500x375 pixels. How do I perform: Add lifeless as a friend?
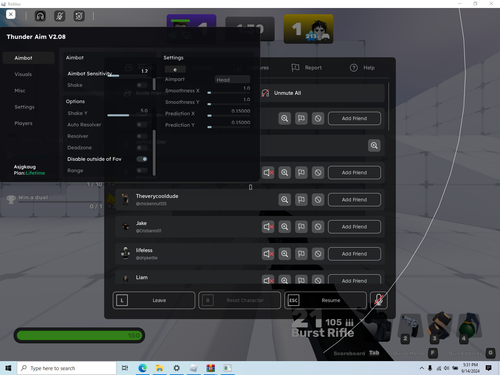click(x=354, y=254)
